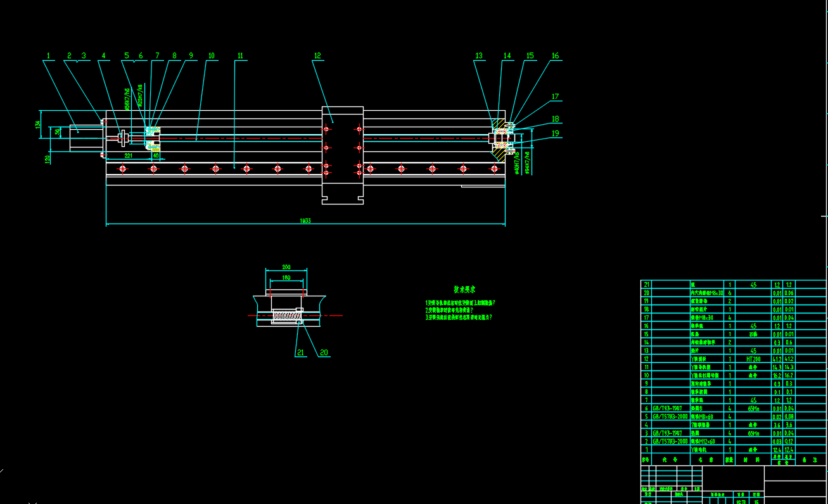Select callout number 20 in detail view

point(324,353)
